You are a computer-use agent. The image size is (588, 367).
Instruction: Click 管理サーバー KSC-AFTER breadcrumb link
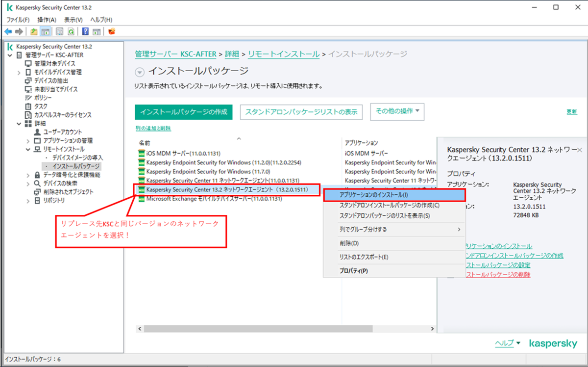point(176,53)
